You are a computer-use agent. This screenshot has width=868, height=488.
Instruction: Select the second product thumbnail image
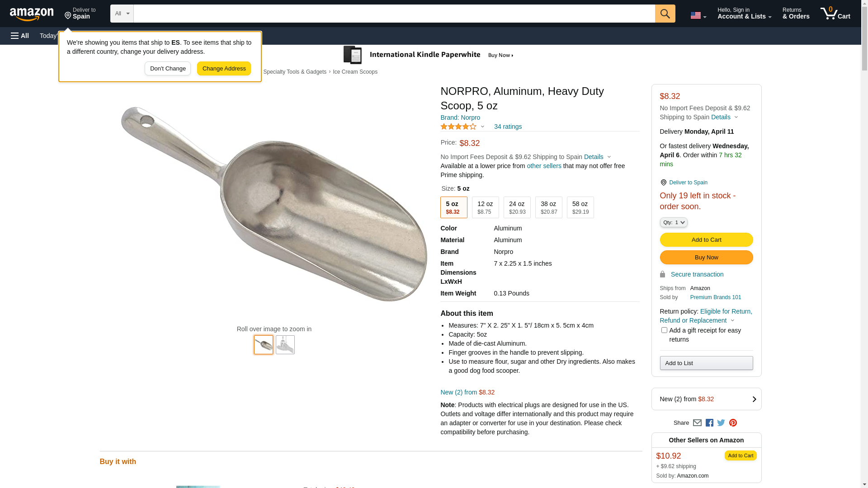click(x=285, y=345)
